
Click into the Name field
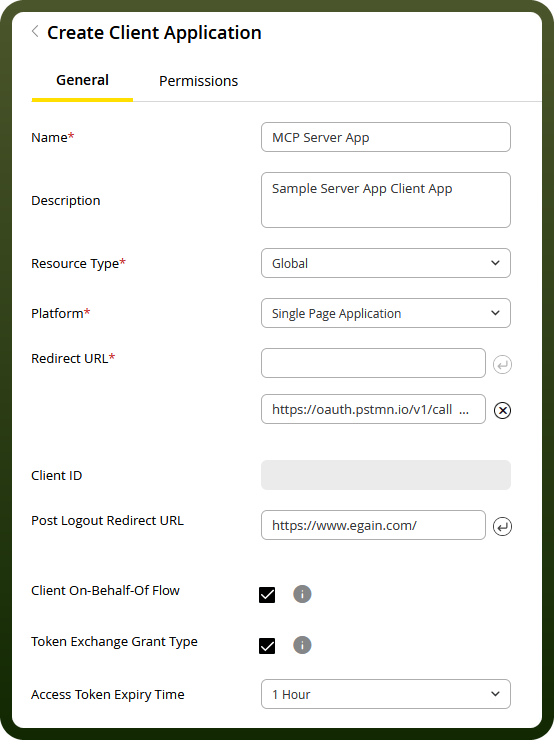click(386, 137)
